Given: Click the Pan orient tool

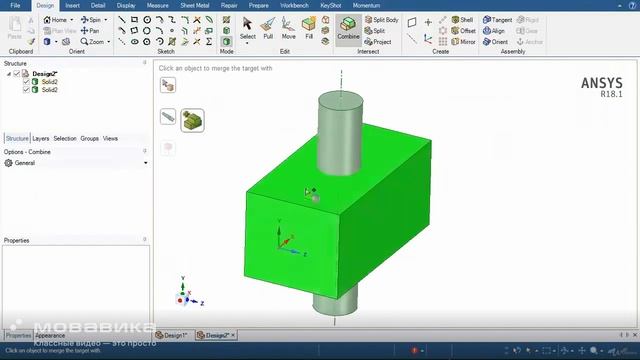Looking at the screenshot, I should [90, 31].
